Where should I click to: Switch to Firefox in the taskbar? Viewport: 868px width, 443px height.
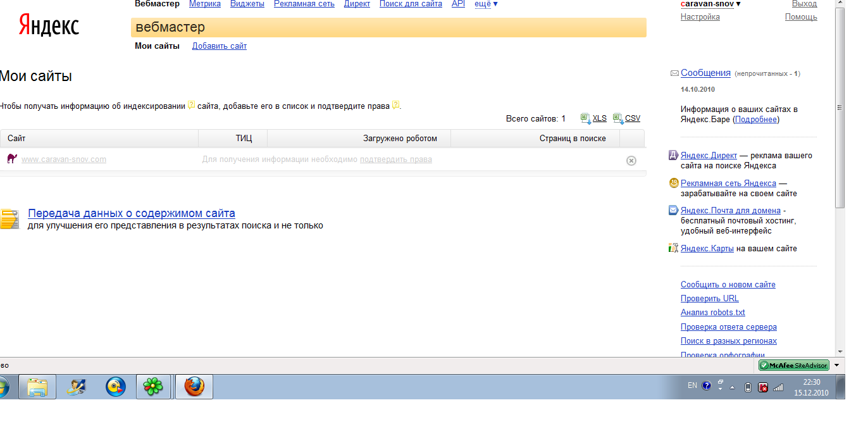click(194, 387)
